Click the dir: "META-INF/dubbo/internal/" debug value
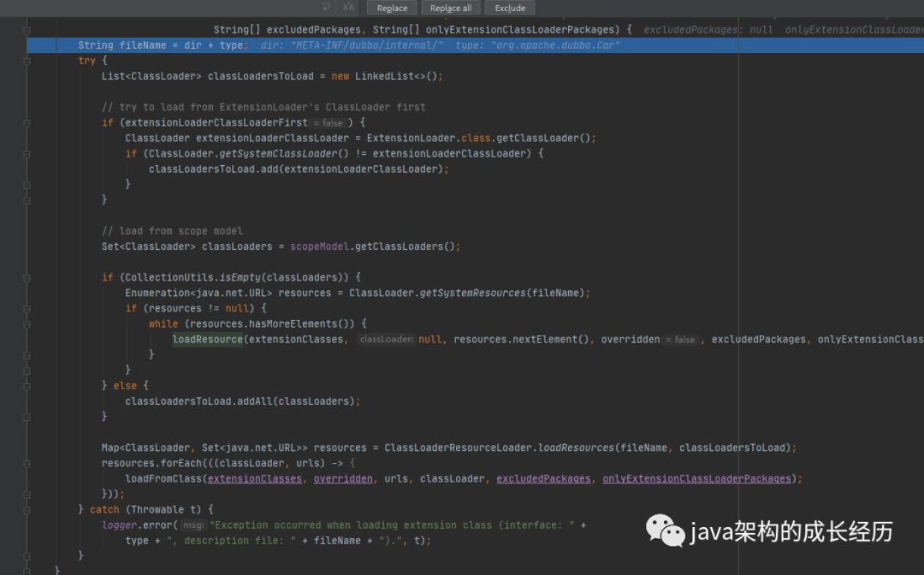924x575 pixels. tap(352, 45)
